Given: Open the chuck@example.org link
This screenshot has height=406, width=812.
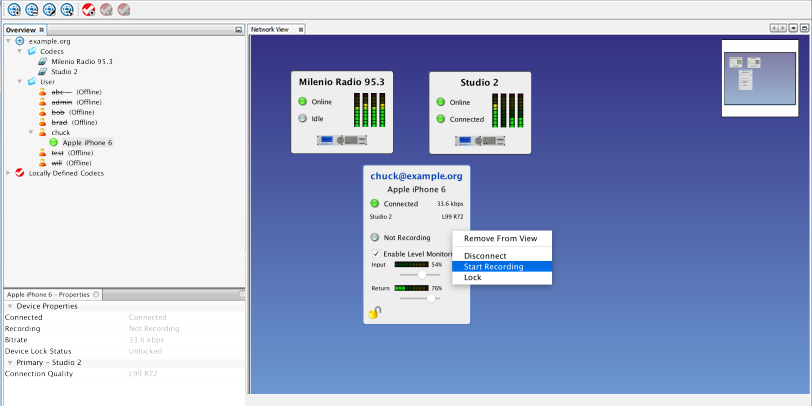Looking at the screenshot, I should click(x=416, y=176).
